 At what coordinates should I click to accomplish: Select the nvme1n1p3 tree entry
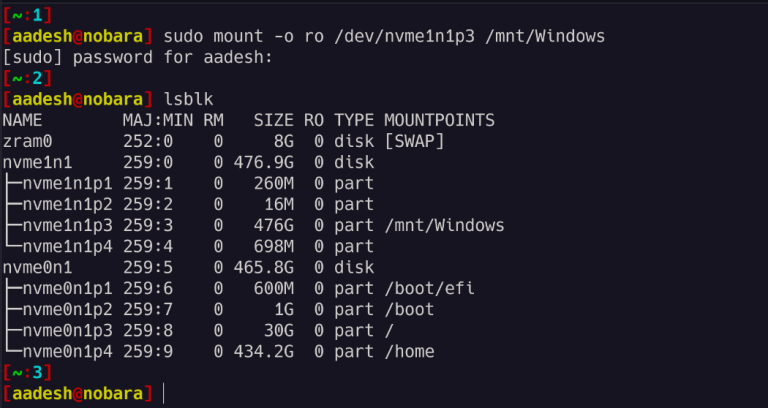68,225
